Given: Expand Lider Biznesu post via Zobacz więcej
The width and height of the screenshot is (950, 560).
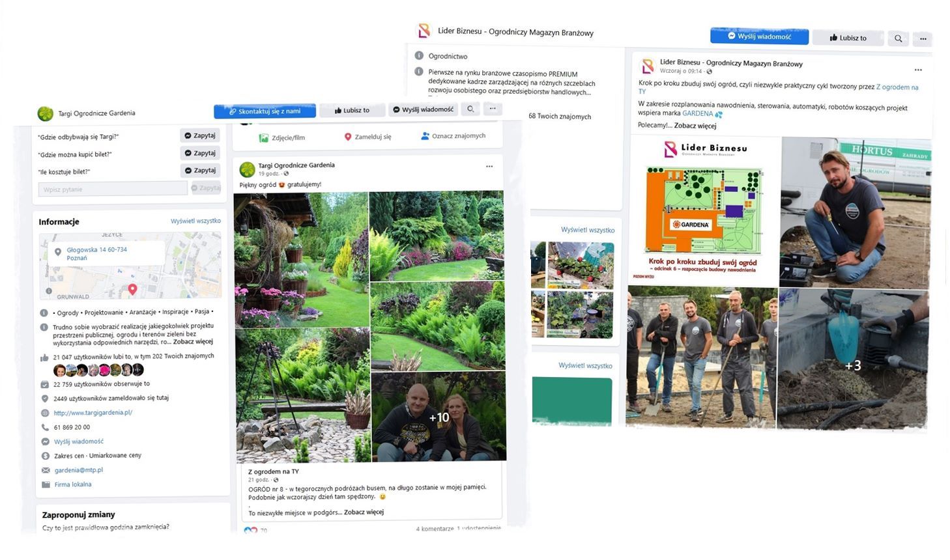Looking at the screenshot, I should 695,126.
